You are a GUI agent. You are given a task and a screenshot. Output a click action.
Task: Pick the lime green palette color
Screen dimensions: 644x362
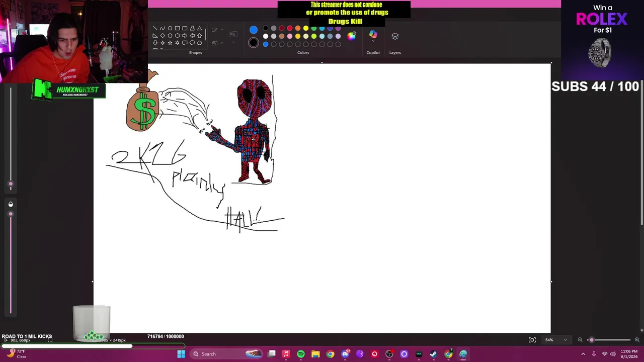[x=314, y=36]
